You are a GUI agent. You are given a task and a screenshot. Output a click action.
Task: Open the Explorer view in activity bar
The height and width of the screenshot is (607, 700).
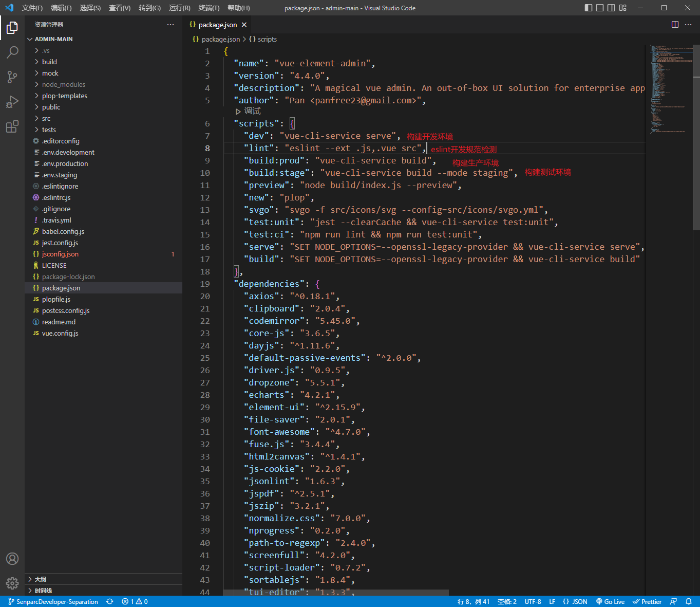[x=12, y=28]
